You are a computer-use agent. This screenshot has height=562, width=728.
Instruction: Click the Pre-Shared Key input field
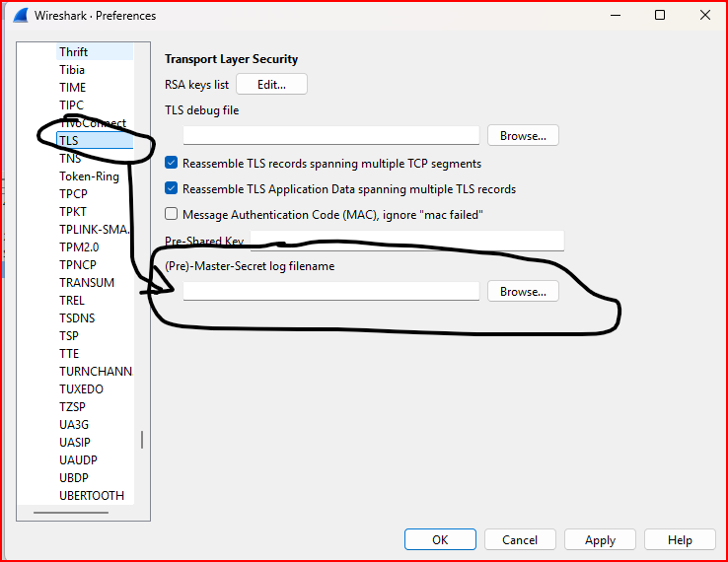[x=407, y=241]
